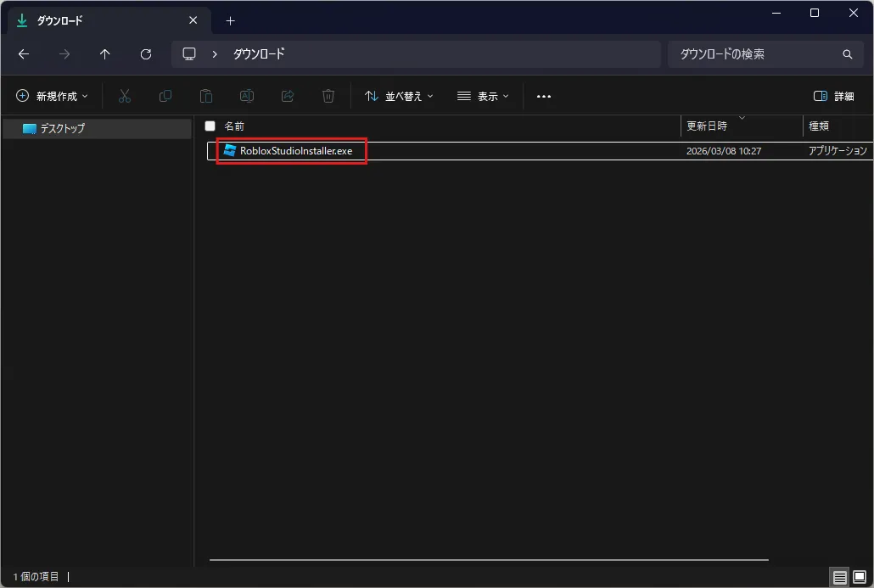Click the trash delete icon
Image resolution: width=874 pixels, height=588 pixels.
tap(328, 96)
